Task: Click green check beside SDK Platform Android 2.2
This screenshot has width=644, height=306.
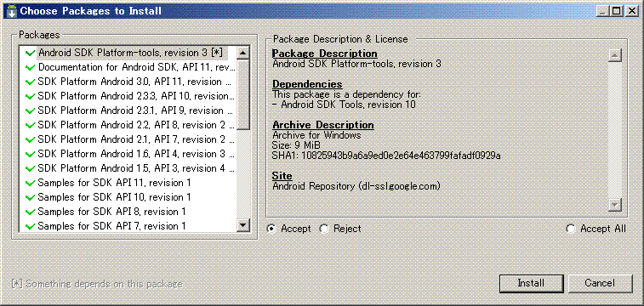Action: click(x=31, y=126)
